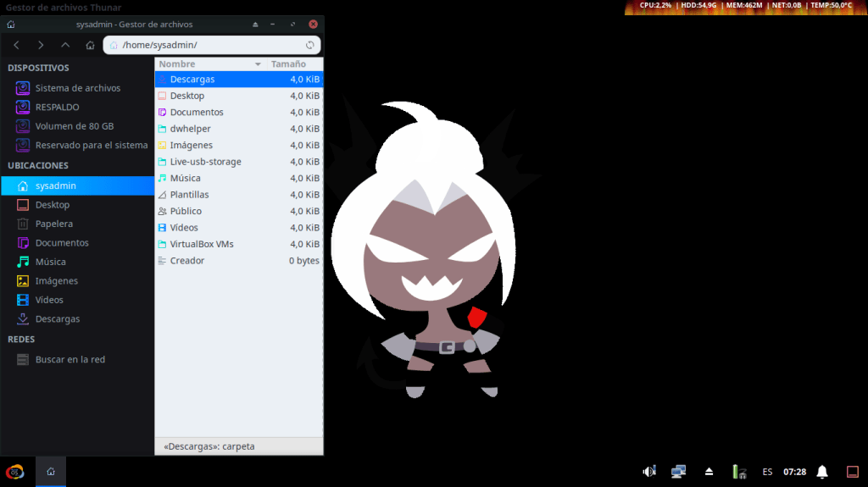Click the network connections tray icon
Image resolution: width=868 pixels, height=487 pixels.
click(x=678, y=472)
